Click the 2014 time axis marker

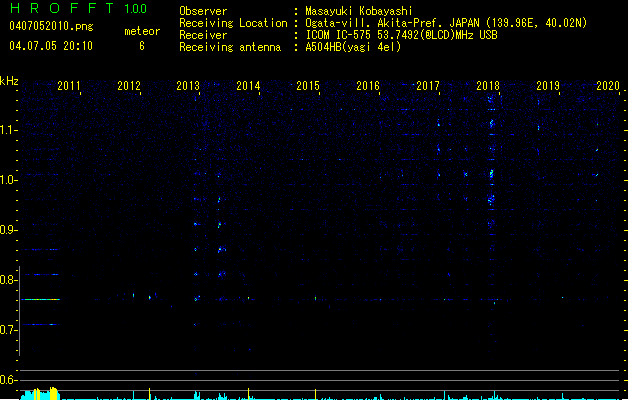[248, 86]
